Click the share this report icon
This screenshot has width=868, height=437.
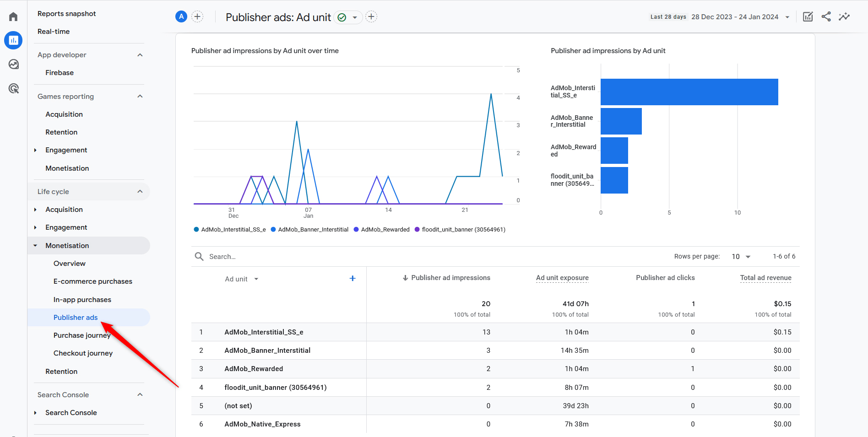click(826, 16)
